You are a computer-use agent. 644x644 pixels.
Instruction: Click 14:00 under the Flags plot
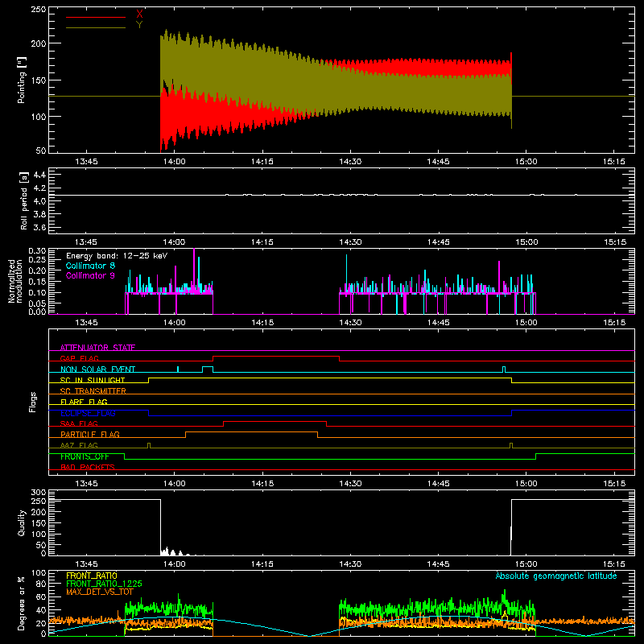tap(174, 484)
